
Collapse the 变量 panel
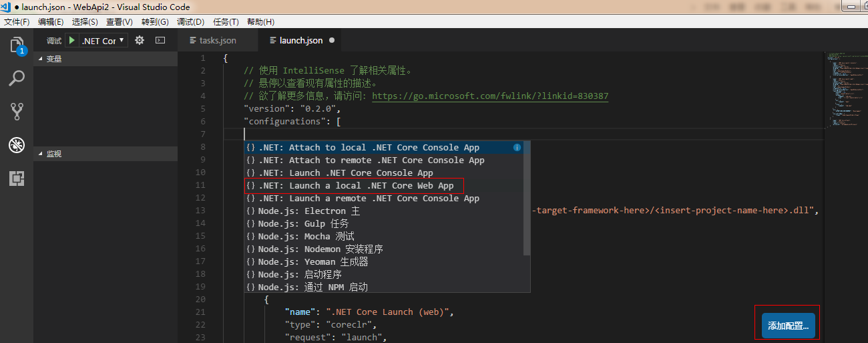[105, 59]
